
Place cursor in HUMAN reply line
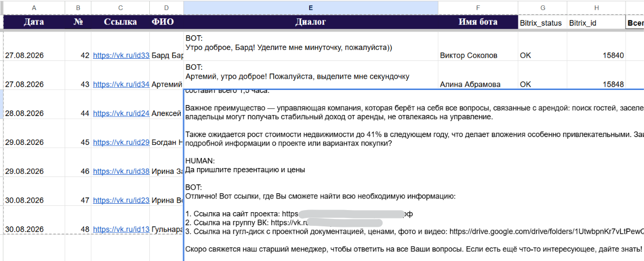pyautogui.click(x=246, y=170)
